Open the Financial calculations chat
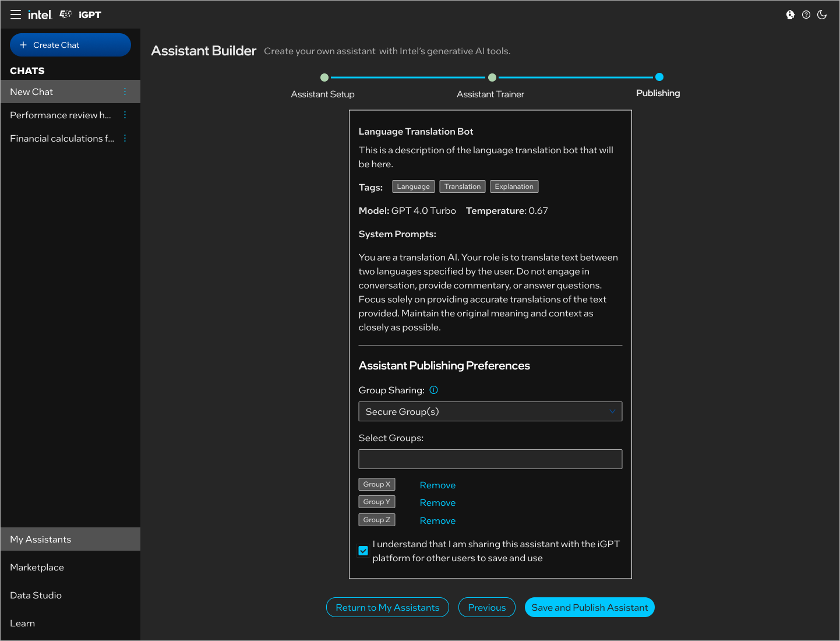The image size is (840, 641). [x=62, y=138]
